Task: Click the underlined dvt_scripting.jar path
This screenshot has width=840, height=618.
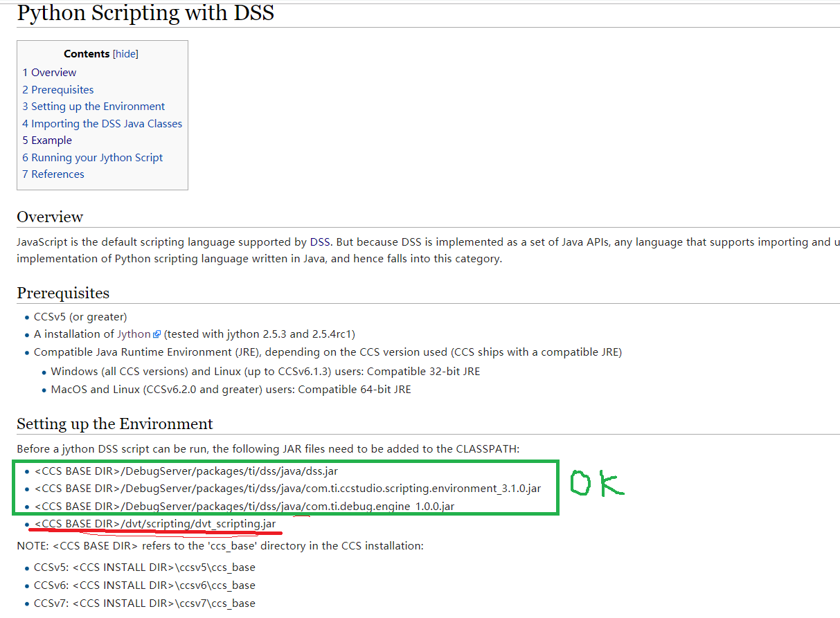Action: coord(155,524)
